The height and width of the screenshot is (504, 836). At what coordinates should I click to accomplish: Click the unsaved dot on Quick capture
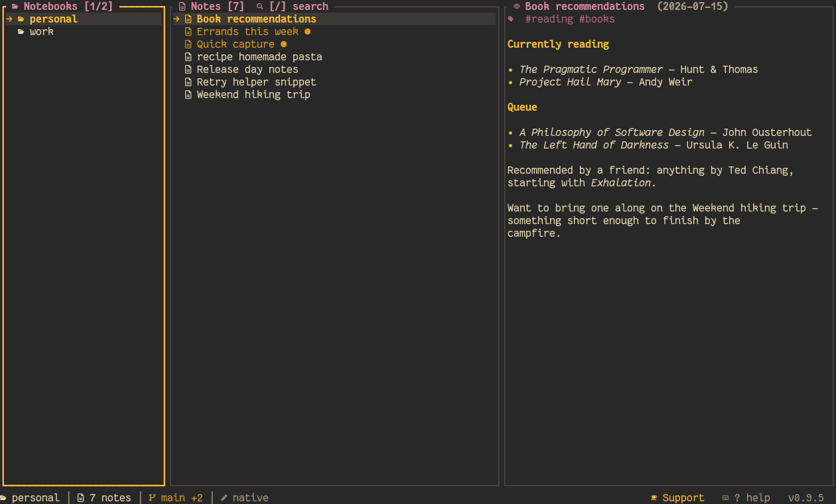coord(283,44)
